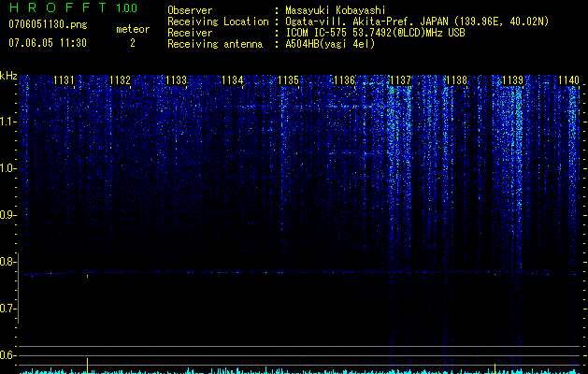Image resolution: width=588 pixels, height=374 pixels.
Task: Click time marker 1131
Action: pos(65,79)
